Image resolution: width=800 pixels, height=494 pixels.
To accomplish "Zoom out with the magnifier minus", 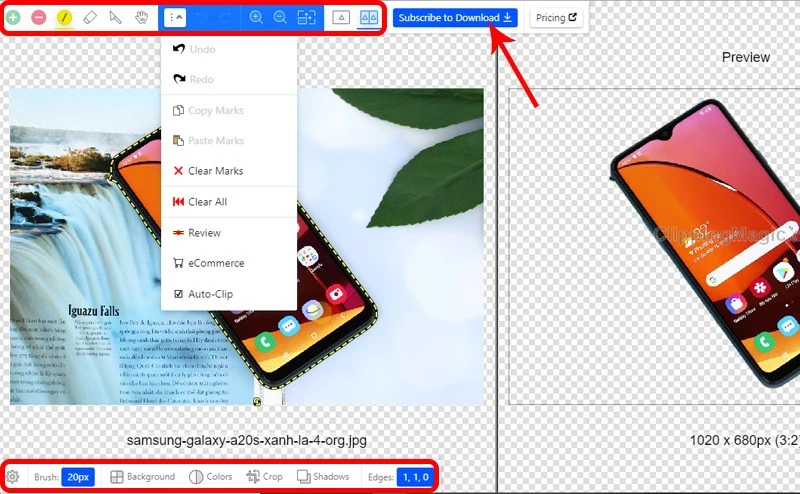I will point(280,17).
